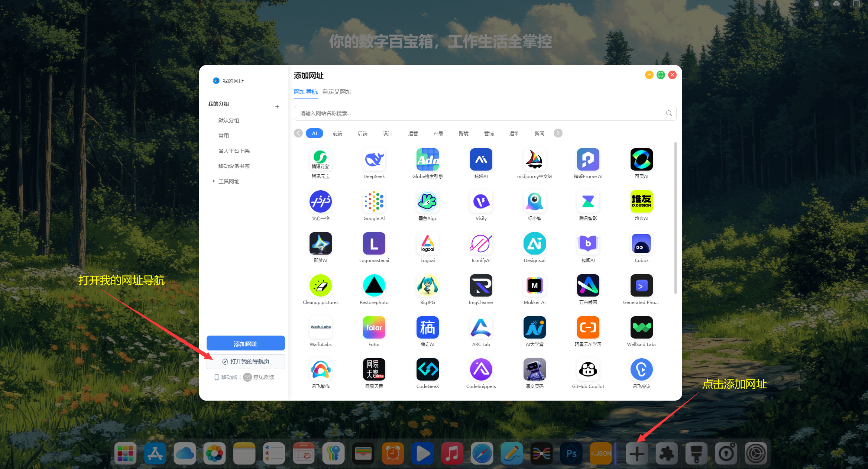Open the 秘塔AI icon

(x=481, y=159)
